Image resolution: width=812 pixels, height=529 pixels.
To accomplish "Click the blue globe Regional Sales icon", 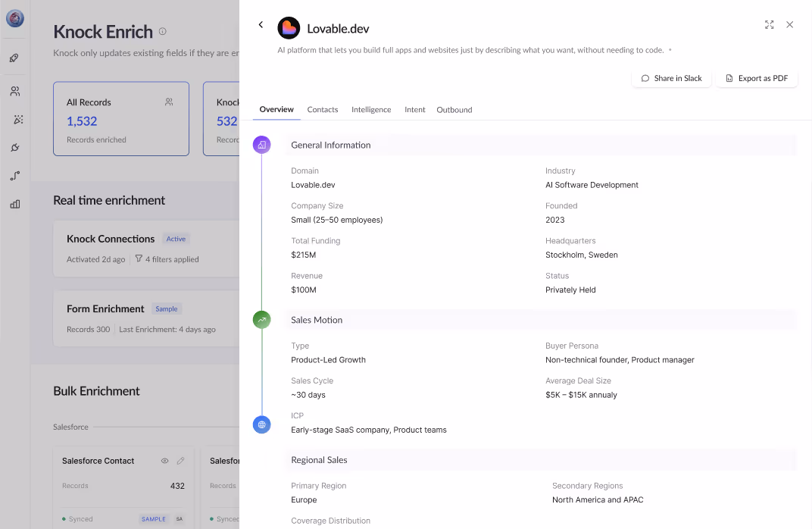I will tap(261, 424).
